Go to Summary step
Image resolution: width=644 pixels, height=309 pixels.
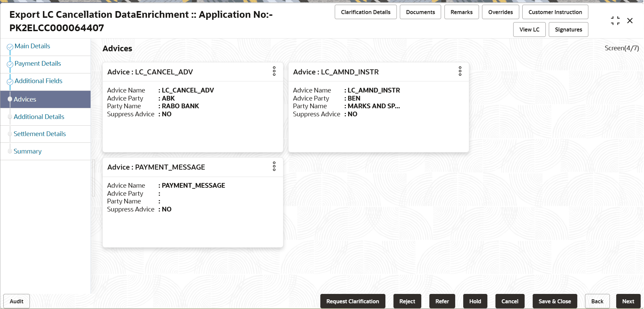point(28,151)
